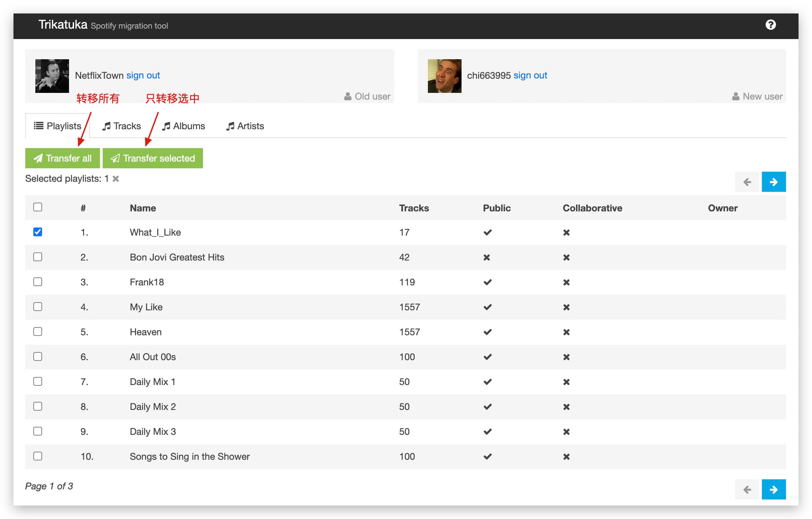Toggle the select-all header checkbox
812x519 pixels.
tap(38, 207)
